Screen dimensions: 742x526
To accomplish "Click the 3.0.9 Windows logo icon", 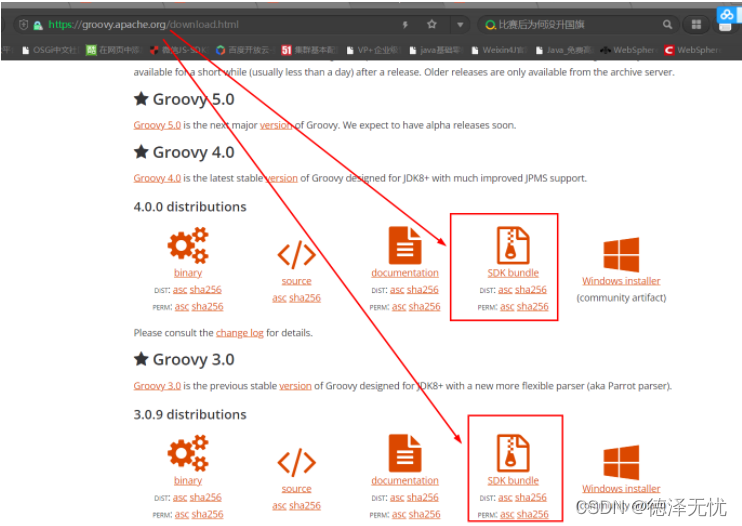I will tap(621, 462).
